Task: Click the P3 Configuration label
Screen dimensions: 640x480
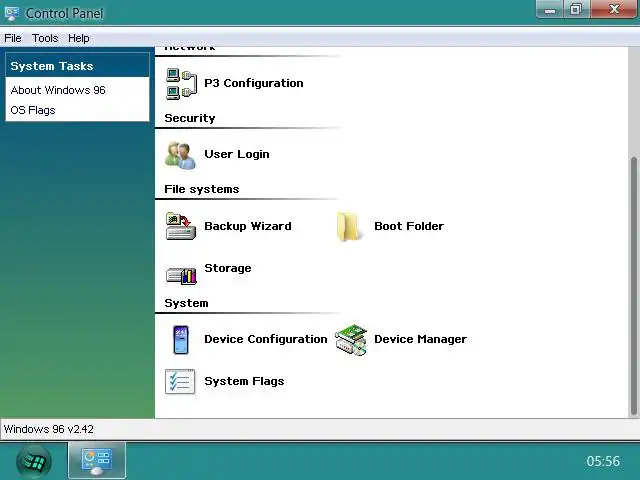Action: [x=253, y=83]
